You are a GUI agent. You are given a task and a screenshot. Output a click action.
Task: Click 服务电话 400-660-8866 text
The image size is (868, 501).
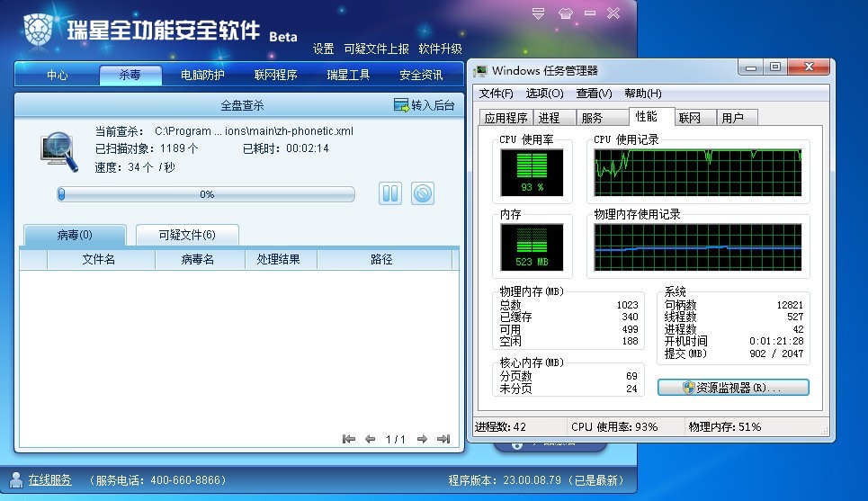coord(157,480)
